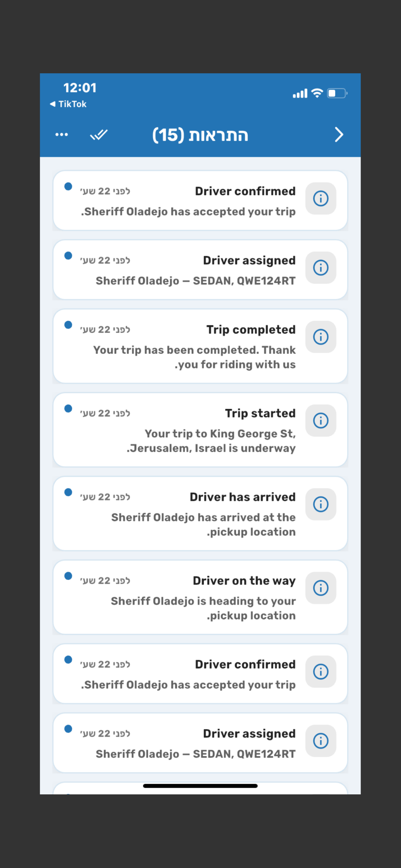This screenshot has height=868, width=401.
Task: Toggle unread dot on Trip completed notification
Action: (x=68, y=325)
